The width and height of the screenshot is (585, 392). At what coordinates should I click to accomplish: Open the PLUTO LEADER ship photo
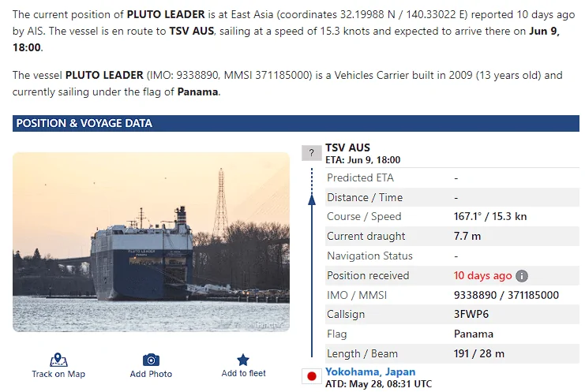pyautogui.click(x=151, y=242)
